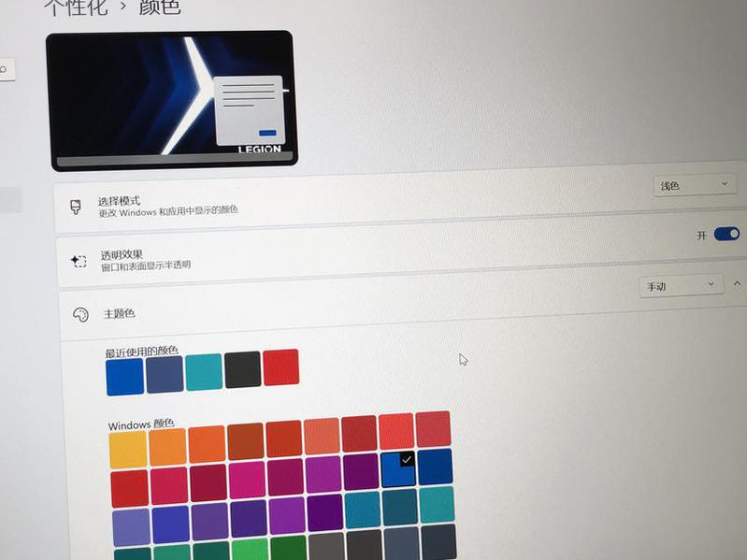The image size is (747, 560).
Task: Select hot pink swatch in Windows colors
Action: [247, 481]
